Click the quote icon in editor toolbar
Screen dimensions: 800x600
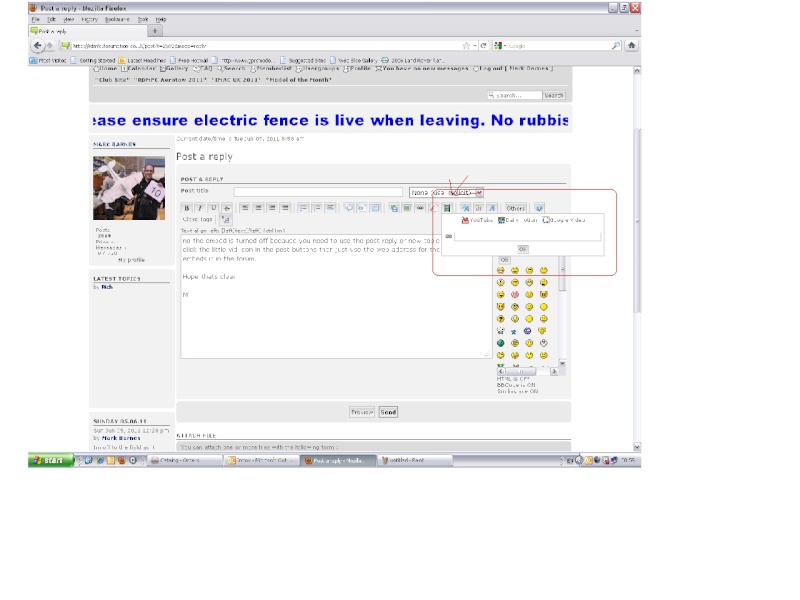(x=349, y=208)
